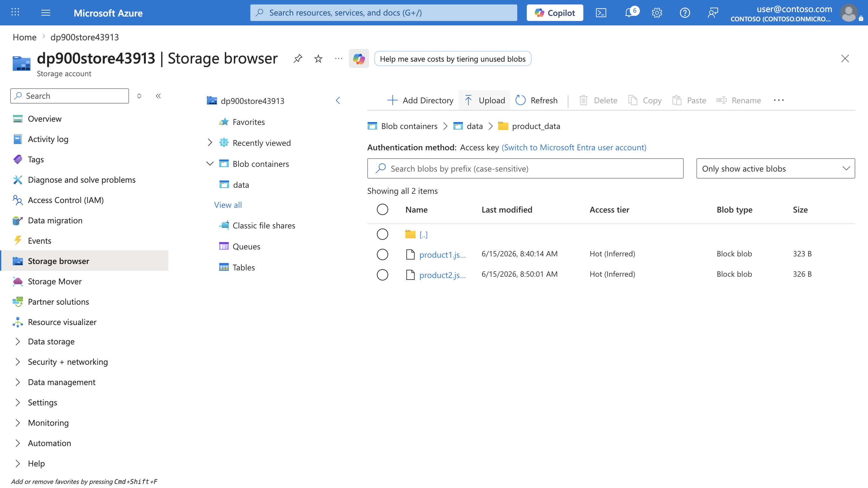Refresh the blob listing

coord(537,100)
